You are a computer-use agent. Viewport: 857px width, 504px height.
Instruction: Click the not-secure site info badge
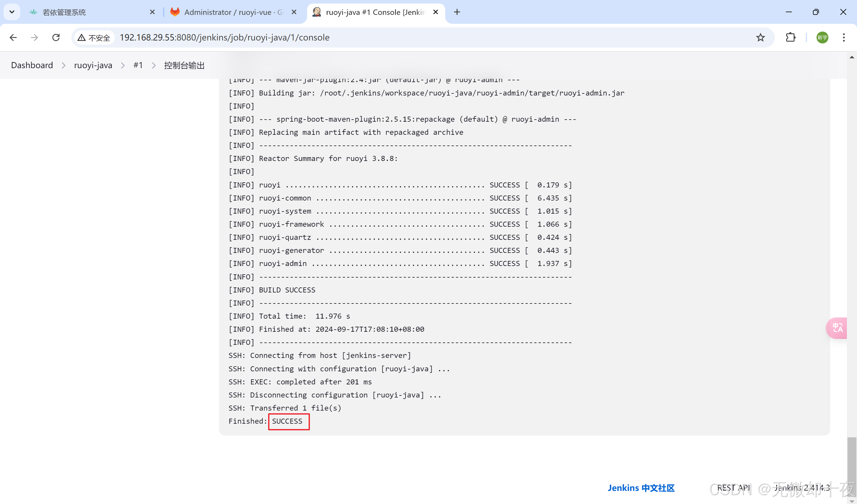coord(94,37)
